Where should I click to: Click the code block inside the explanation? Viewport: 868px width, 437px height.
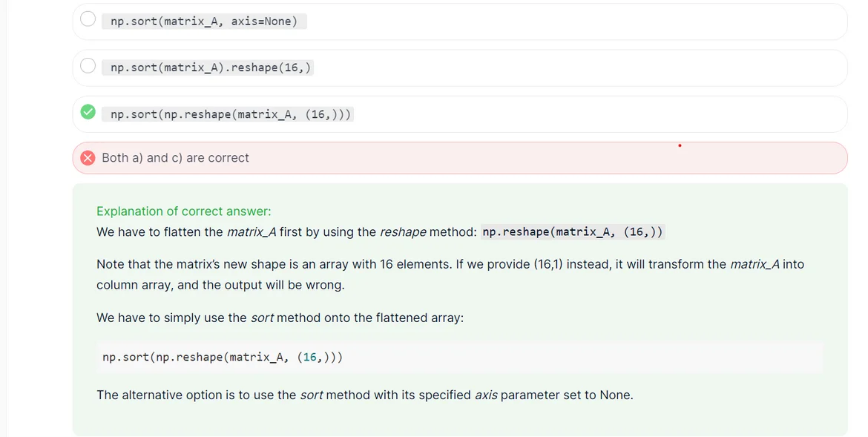click(223, 358)
